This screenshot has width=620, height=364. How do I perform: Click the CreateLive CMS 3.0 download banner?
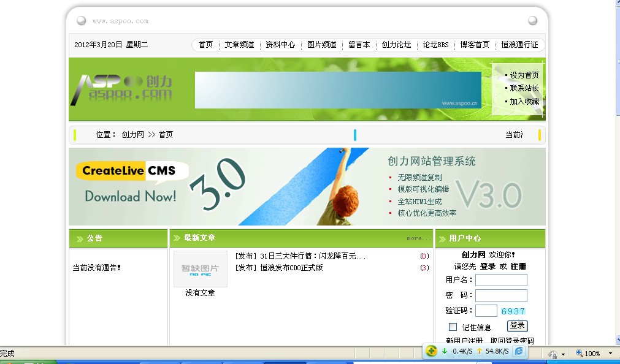pyautogui.click(x=307, y=186)
